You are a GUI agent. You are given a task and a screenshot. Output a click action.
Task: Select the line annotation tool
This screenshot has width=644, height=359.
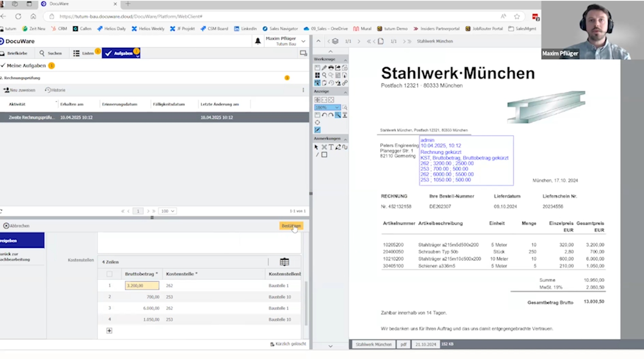click(317, 155)
